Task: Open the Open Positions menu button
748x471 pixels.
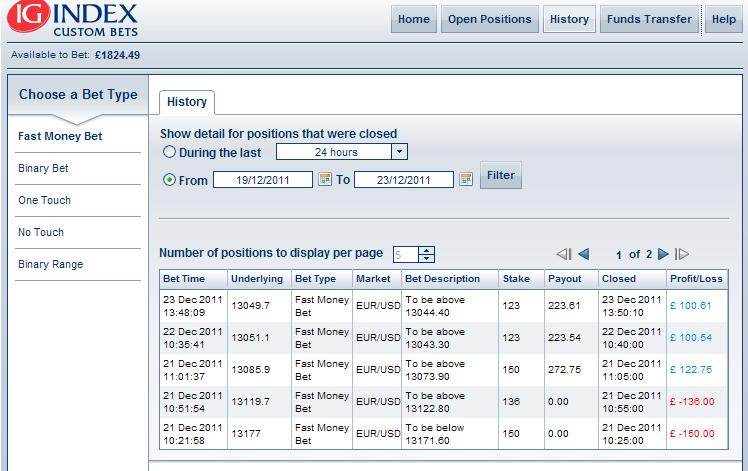Action: pyautogui.click(x=489, y=19)
